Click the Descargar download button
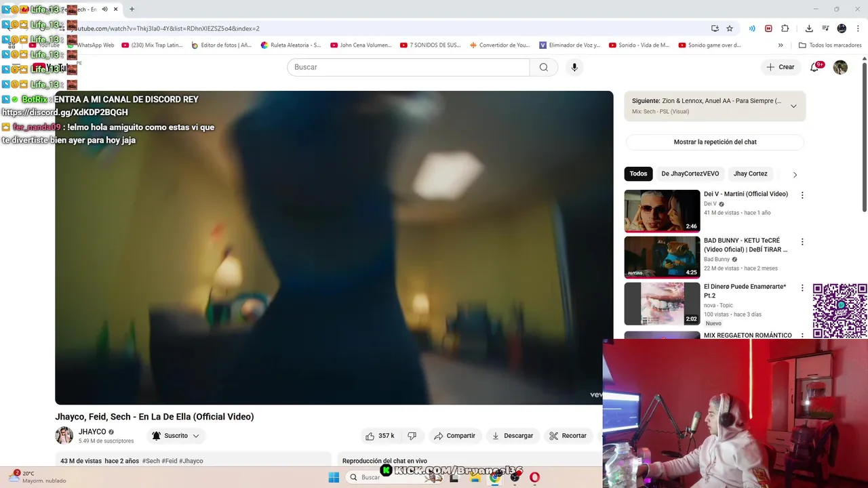Screen dimensions: 868x488 pyautogui.click(x=512, y=436)
